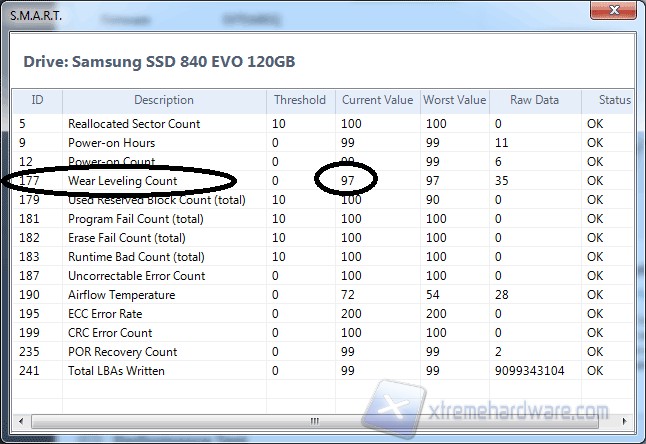Image resolution: width=646 pixels, height=444 pixels.
Task: Sort table by the ID column header
Action: coord(38,100)
